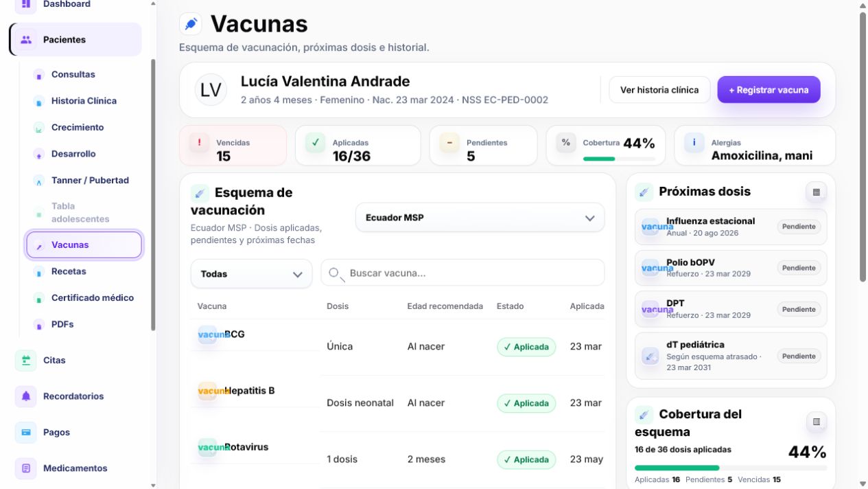This screenshot has width=868, height=489.
Task: Click the Certificado médico icon
Action: point(39,298)
